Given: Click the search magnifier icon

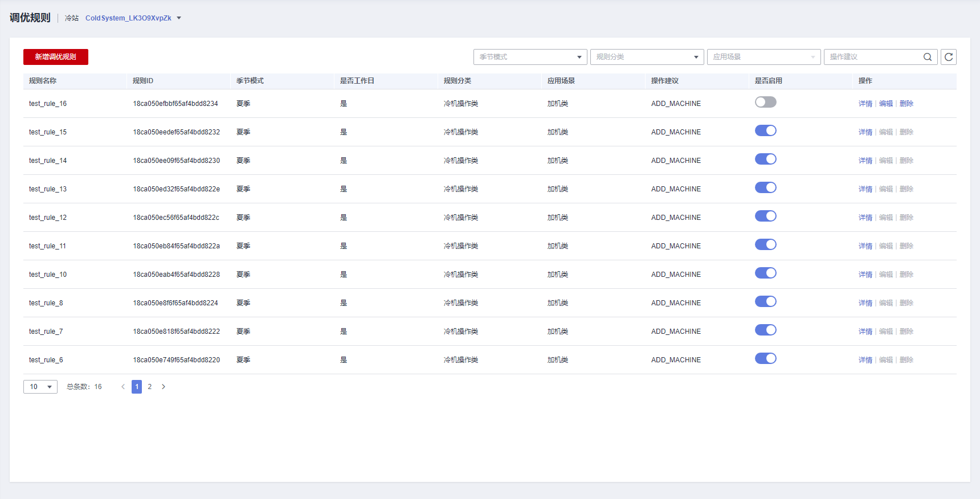Looking at the screenshot, I should click(x=928, y=57).
